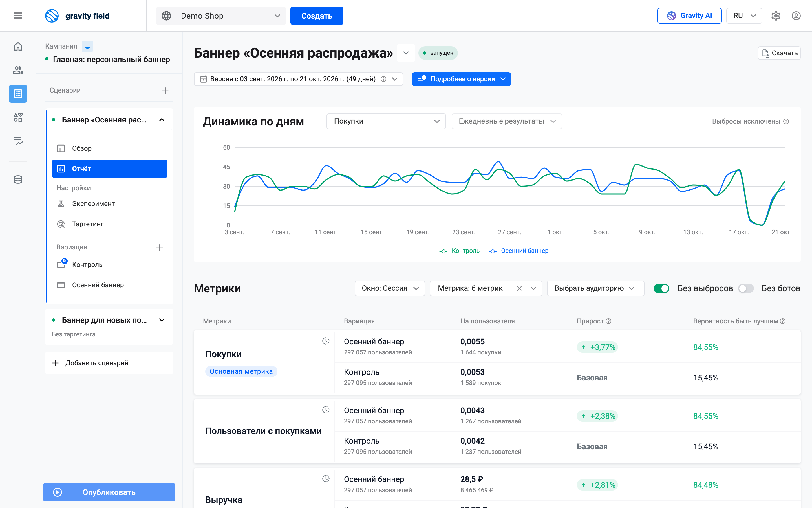Open the Таргетинг settings item
The height and width of the screenshot is (508, 812).
pos(109,224)
